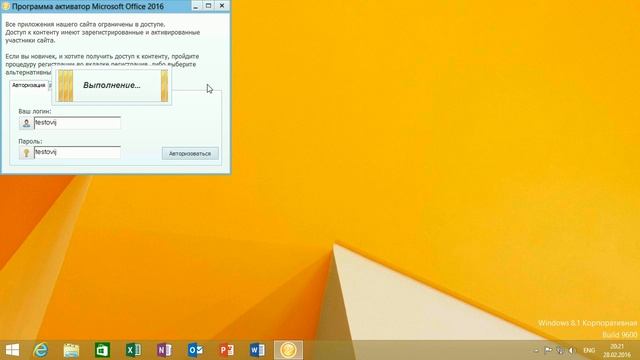Show hidden system tray icons
Viewport: 640px width, 360px height.
536,350
